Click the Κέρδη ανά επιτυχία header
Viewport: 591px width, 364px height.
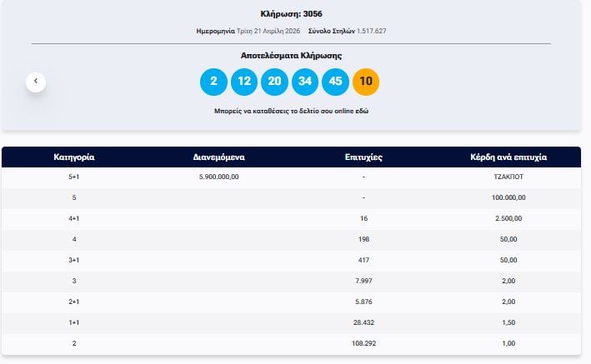pyautogui.click(x=508, y=157)
